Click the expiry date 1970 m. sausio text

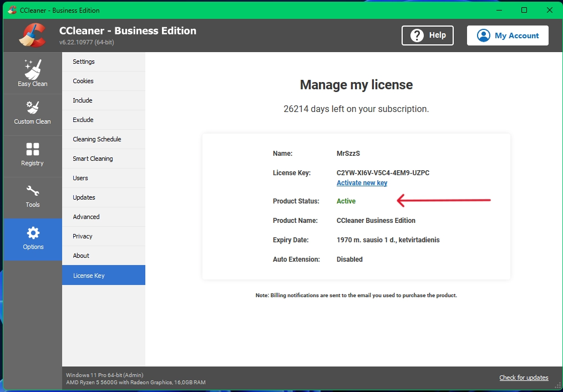click(388, 240)
